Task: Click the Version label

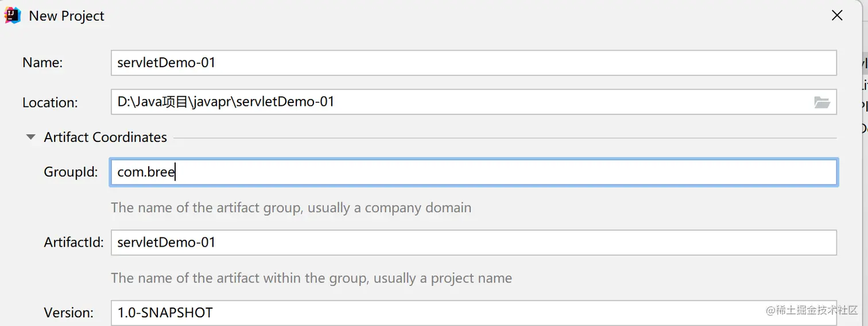Action: click(68, 313)
